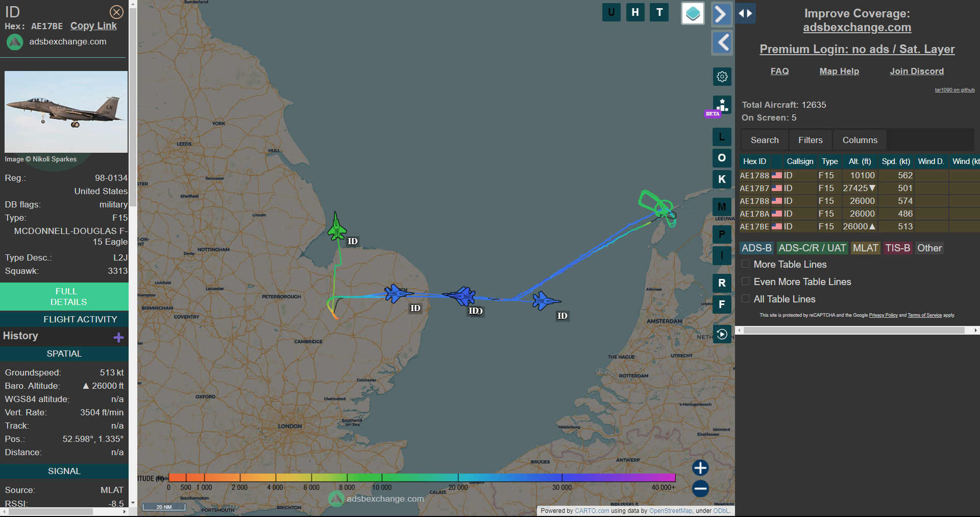Open the CARTO.com attribution link

(x=592, y=511)
